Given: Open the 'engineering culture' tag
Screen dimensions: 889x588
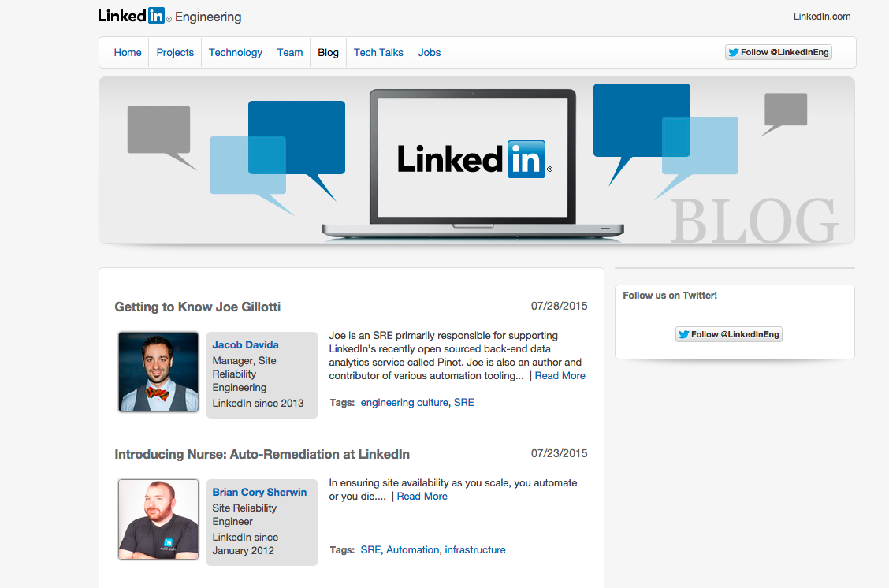Looking at the screenshot, I should [404, 402].
